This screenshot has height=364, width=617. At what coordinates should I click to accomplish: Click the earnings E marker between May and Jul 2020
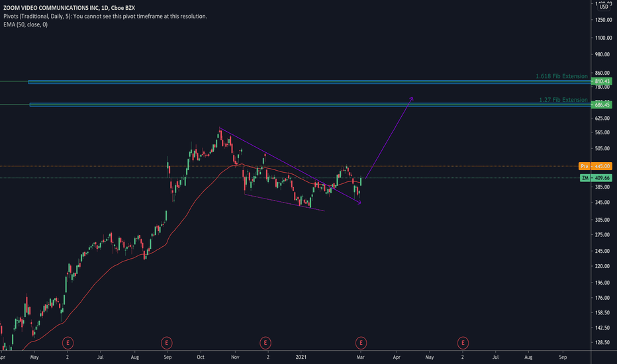(x=68, y=343)
